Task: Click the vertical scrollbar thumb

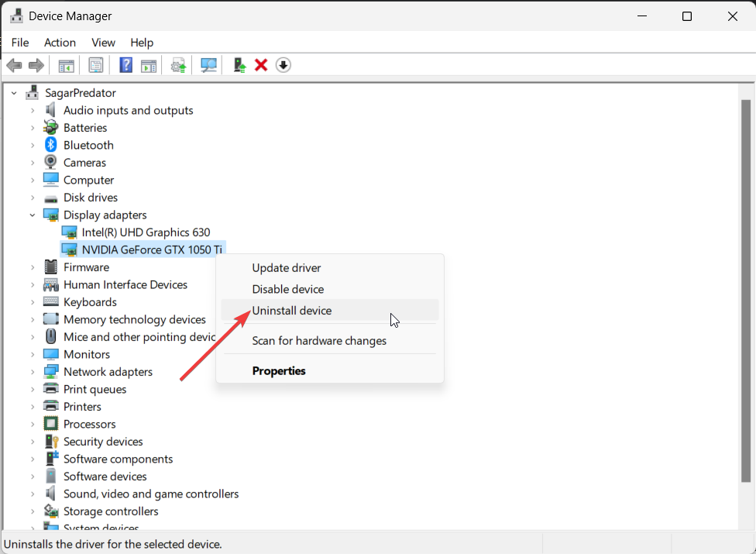Action: tap(746, 291)
